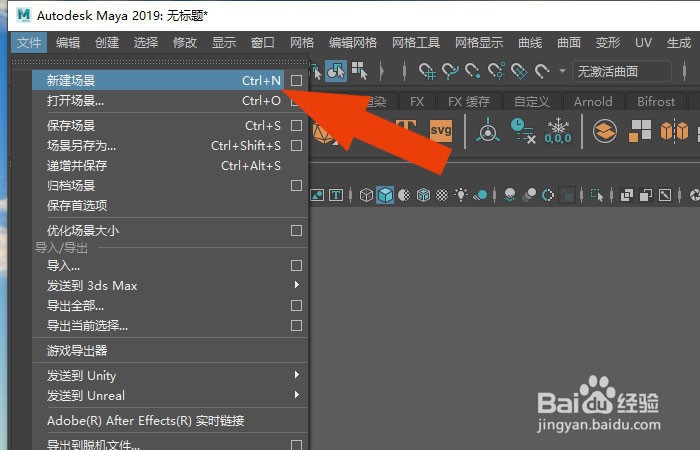Open option box for 导出当前选择
700x450 pixels.
pyautogui.click(x=296, y=325)
